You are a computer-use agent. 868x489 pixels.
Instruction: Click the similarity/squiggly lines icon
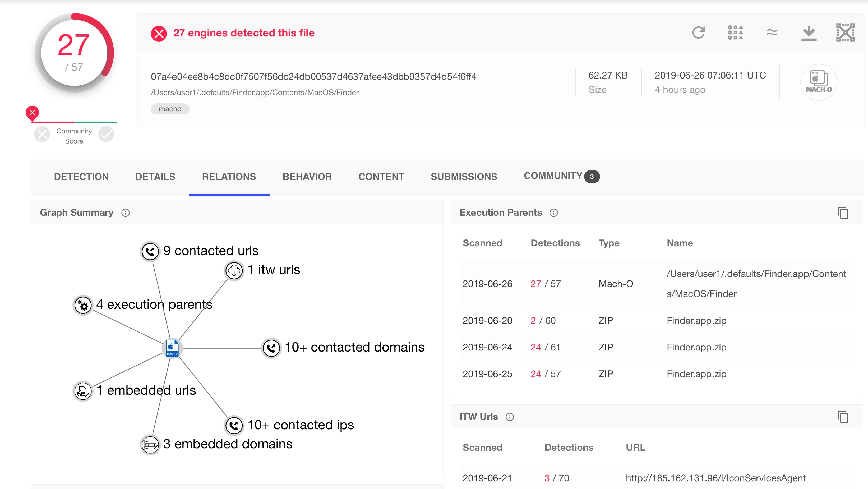[773, 32]
